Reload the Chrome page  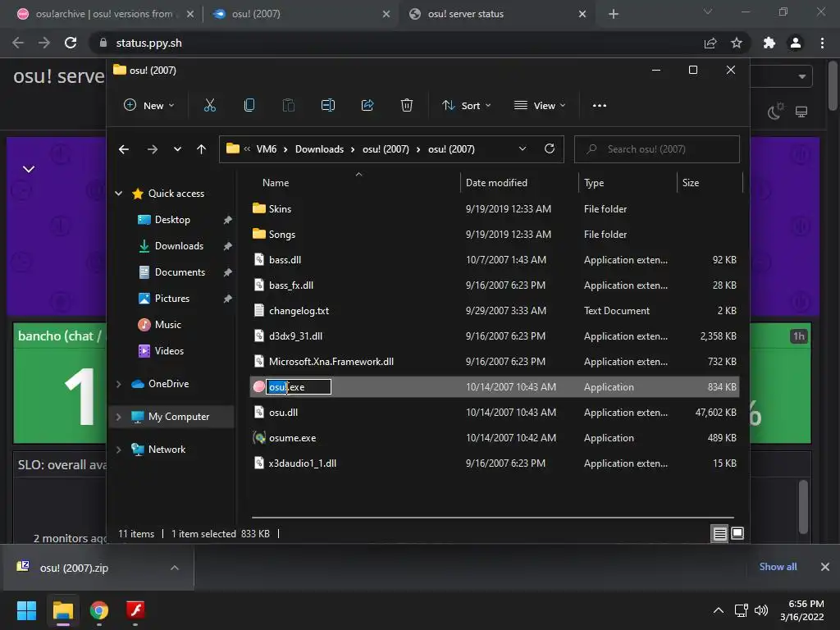(x=71, y=43)
